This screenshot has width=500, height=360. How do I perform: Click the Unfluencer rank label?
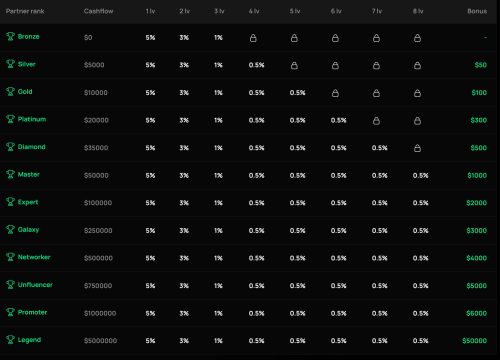pyautogui.click(x=35, y=285)
